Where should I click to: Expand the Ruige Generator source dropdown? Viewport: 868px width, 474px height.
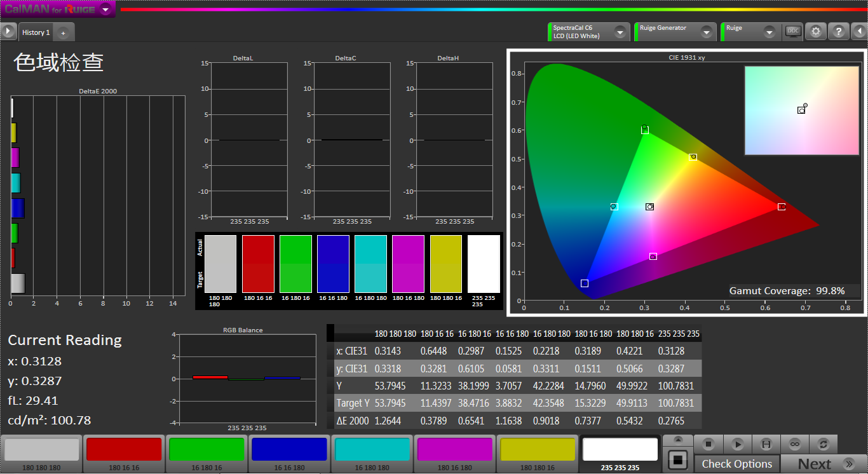tap(707, 32)
